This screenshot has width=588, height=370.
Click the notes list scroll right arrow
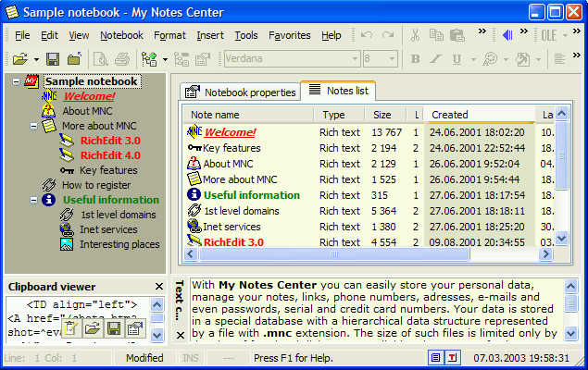coord(546,254)
